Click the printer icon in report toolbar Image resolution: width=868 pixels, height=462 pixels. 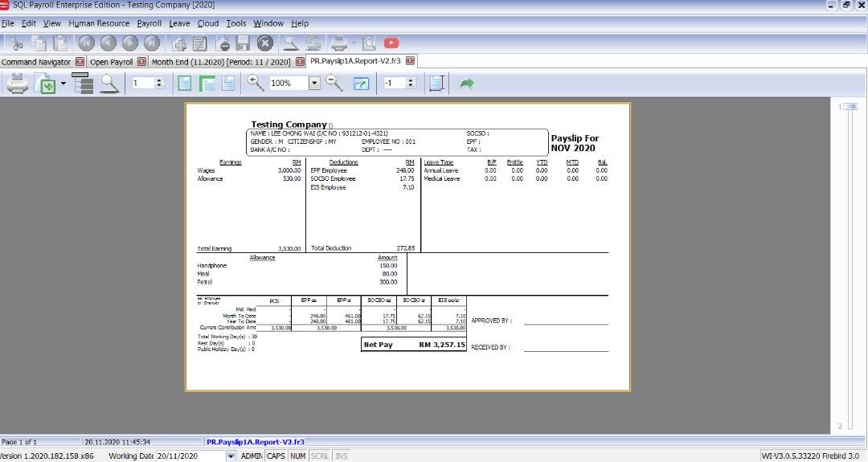(x=18, y=83)
